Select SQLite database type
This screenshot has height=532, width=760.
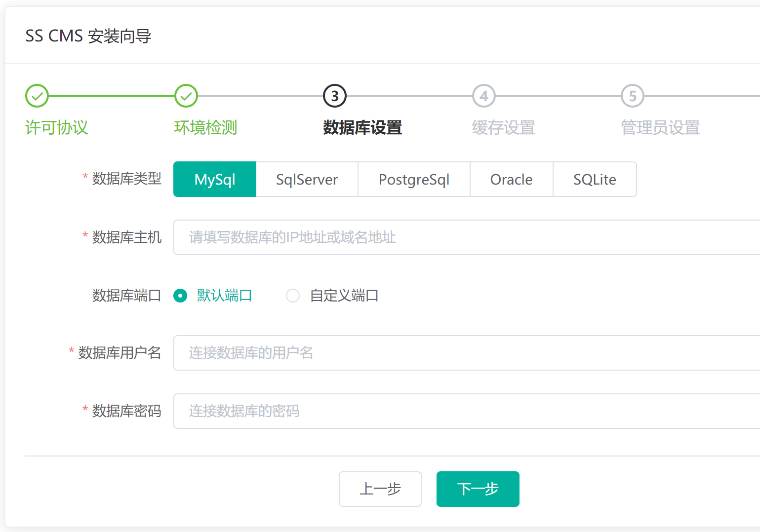[594, 179]
